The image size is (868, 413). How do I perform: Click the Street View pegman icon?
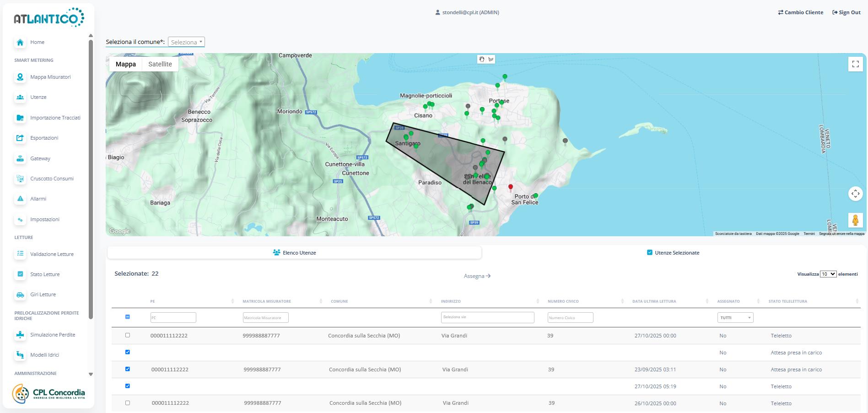coord(855,220)
